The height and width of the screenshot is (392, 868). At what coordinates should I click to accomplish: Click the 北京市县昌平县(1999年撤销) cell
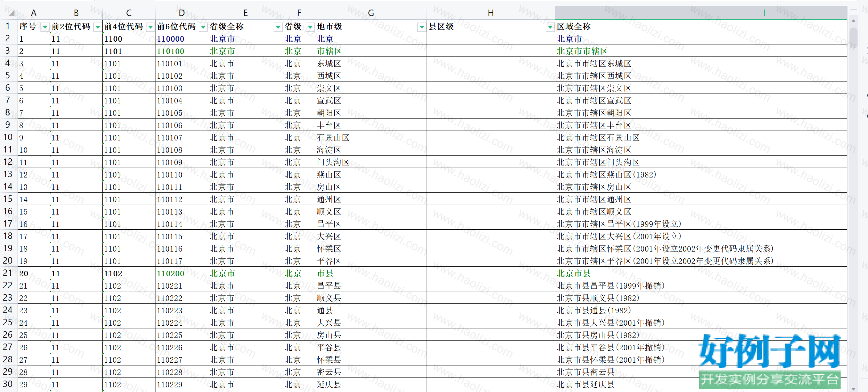pos(701,286)
